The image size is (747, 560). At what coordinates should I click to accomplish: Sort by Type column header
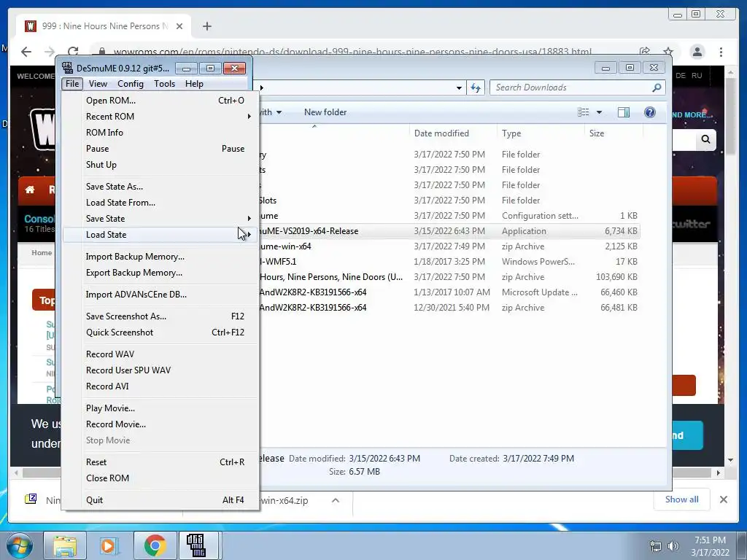tap(541, 133)
